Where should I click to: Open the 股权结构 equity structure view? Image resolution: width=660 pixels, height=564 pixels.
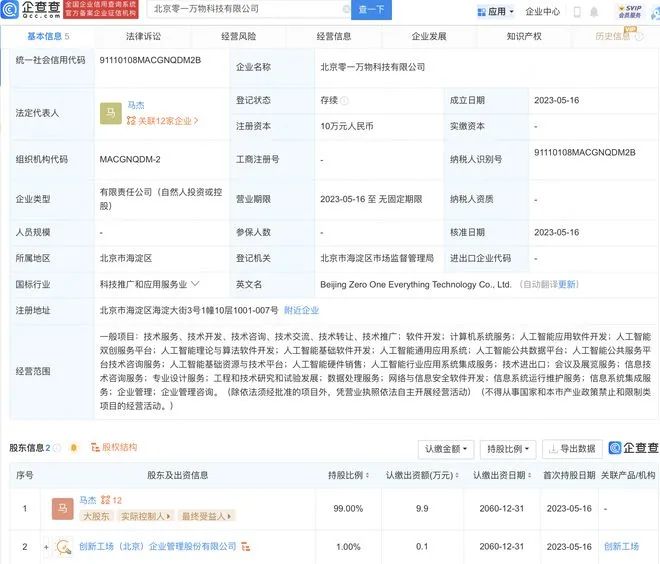coord(114,447)
